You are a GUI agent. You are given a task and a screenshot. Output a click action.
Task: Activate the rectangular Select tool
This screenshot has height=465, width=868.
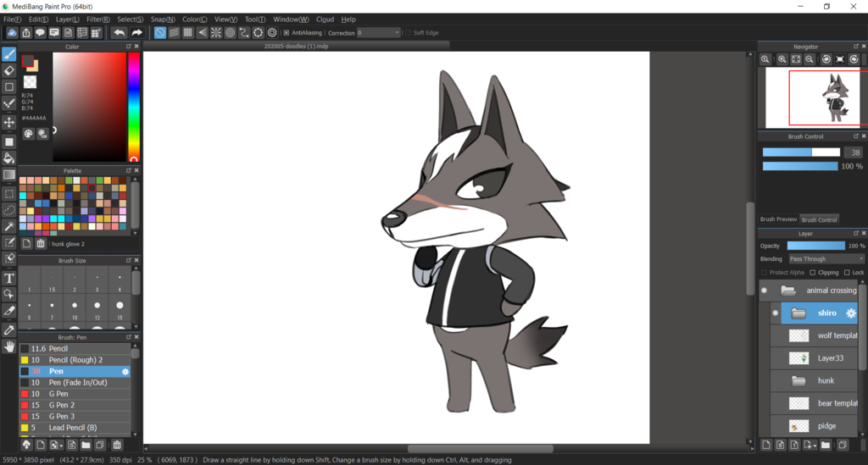tap(9, 193)
